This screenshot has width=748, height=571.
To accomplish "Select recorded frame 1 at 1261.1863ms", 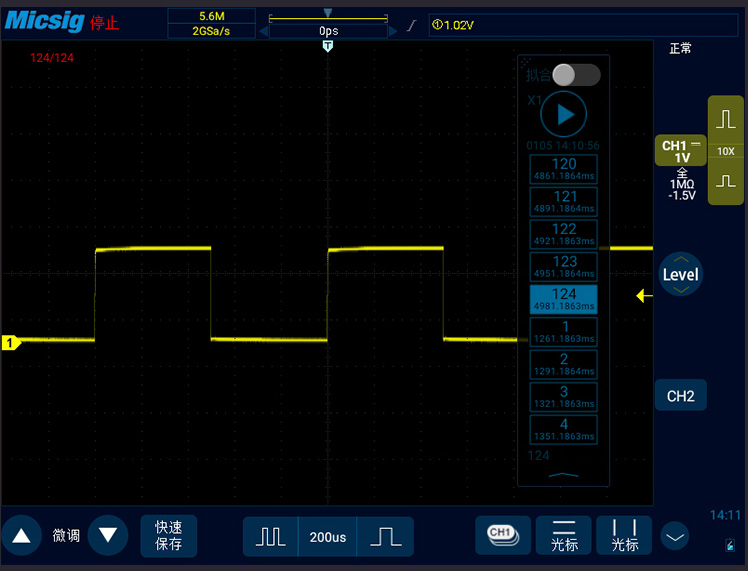I will 563,332.
